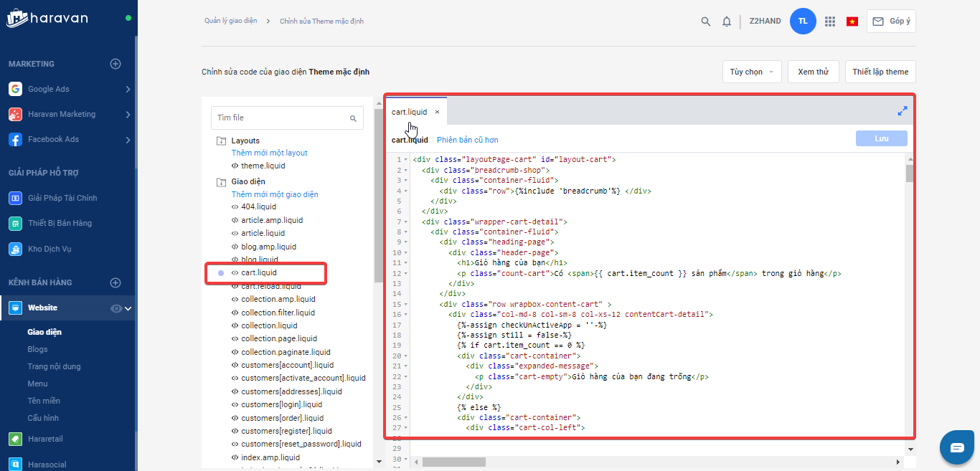The image size is (980, 471).
Task: Expand the code editor to fullscreen
Action: [x=902, y=111]
